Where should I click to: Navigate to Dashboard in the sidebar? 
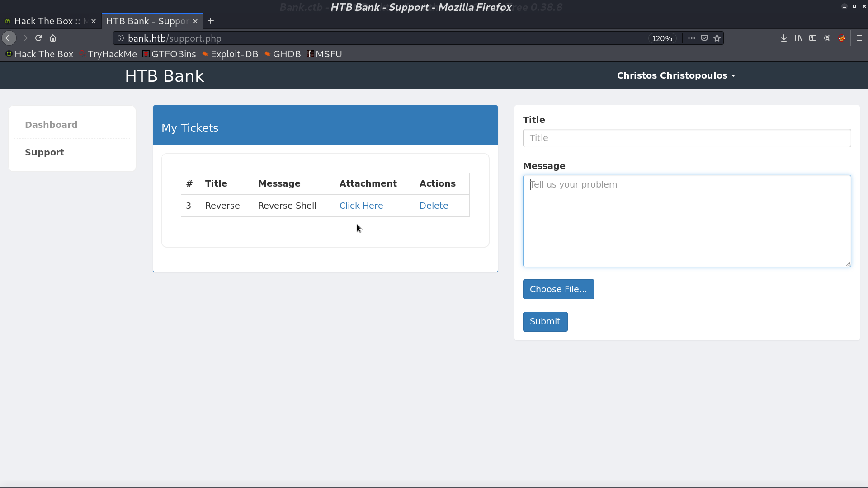[51, 125]
